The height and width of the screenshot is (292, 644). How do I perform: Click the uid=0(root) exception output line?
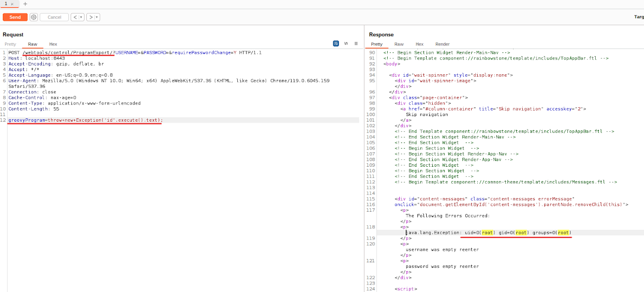[488, 233]
